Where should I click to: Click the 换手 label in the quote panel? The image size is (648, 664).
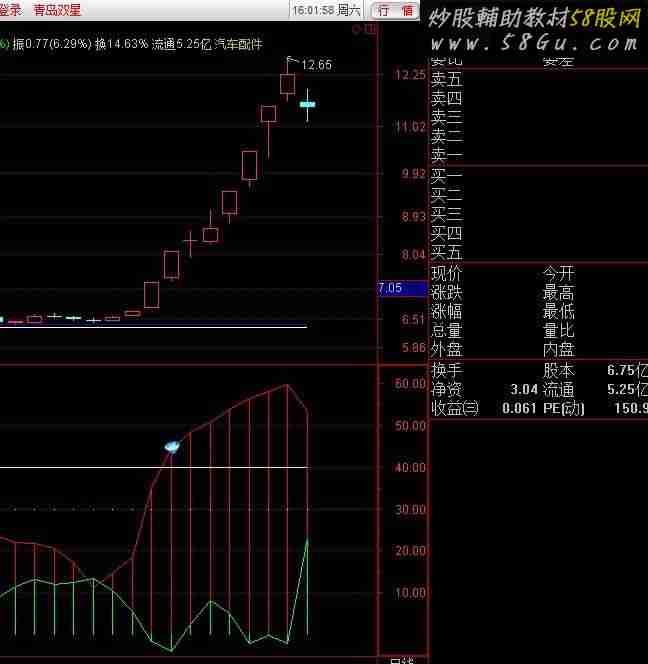point(446,371)
